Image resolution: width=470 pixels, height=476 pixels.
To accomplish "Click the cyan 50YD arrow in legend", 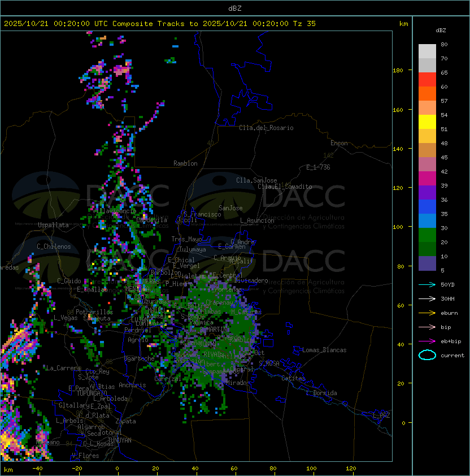I will 427,284.
